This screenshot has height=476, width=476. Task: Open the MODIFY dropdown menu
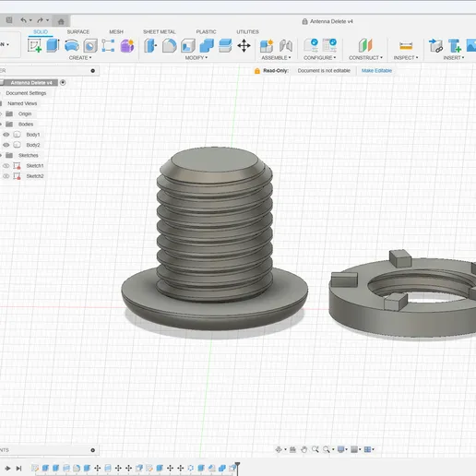[196, 58]
